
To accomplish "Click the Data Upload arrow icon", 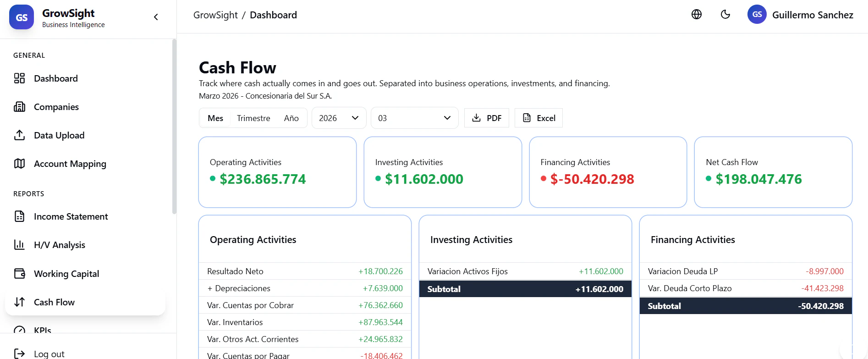I will pos(19,135).
